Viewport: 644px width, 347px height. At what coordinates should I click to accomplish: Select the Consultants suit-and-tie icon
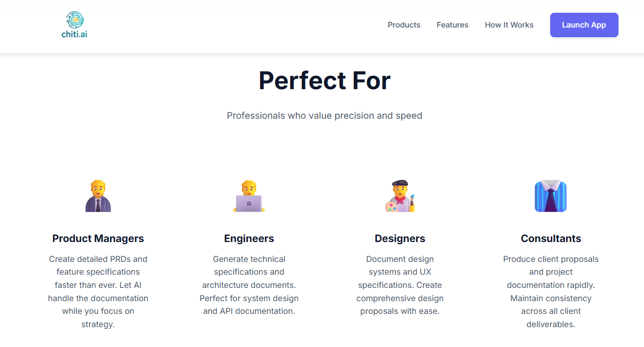point(551,196)
